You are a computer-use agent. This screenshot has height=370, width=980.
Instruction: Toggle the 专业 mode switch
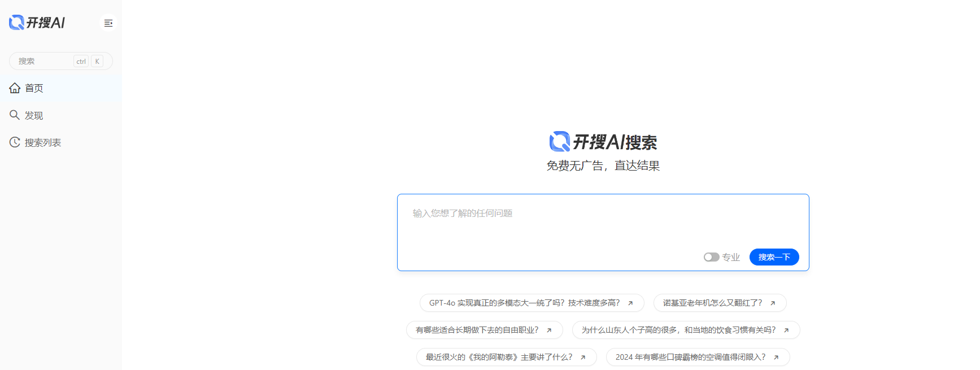(712, 257)
